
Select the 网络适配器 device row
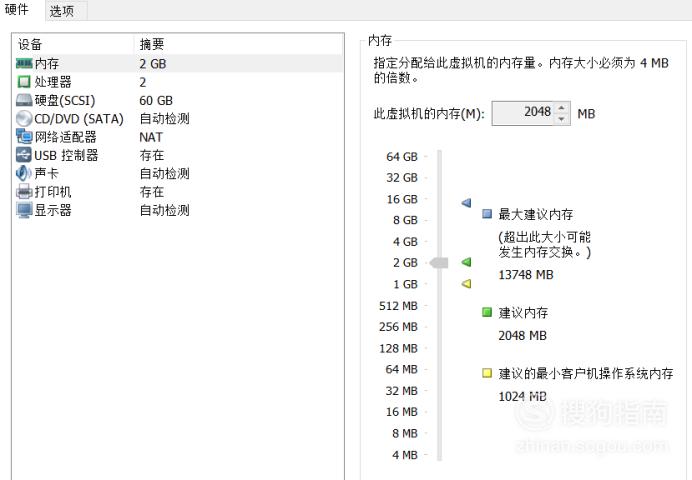(x=179, y=137)
